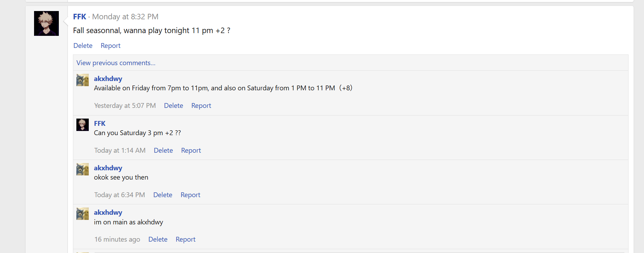This screenshot has height=253, width=644.
Task: Delete the Today 6:34 PM comment
Action: click(x=163, y=195)
